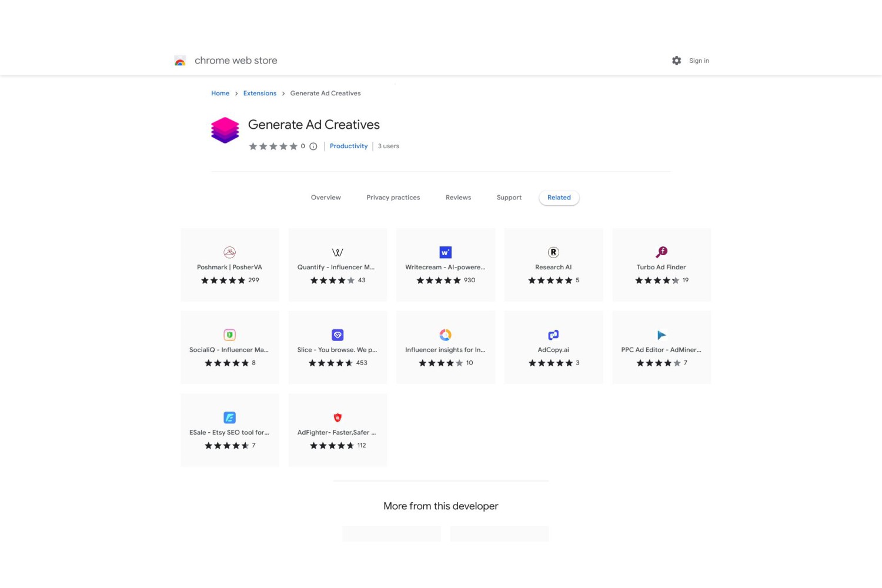Screen dimensions: 882x588
Task: Go to Extensions in the breadcrumb
Action: click(260, 93)
